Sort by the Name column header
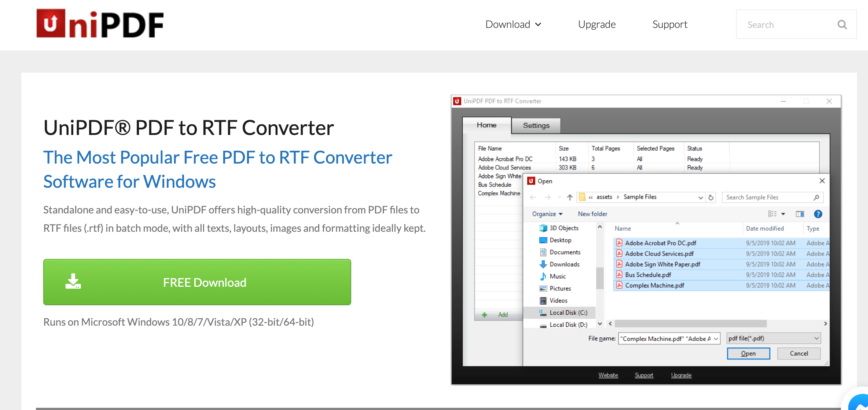 pyautogui.click(x=623, y=228)
